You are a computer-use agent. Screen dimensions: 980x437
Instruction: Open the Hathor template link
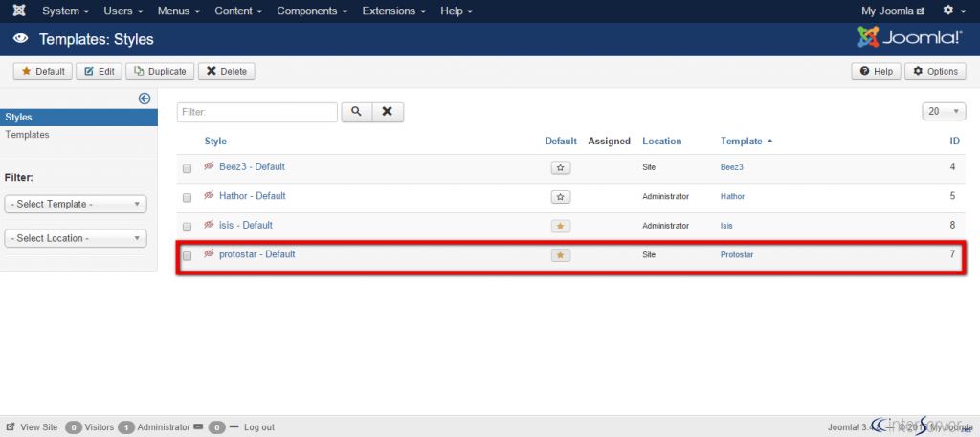coord(732,196)
